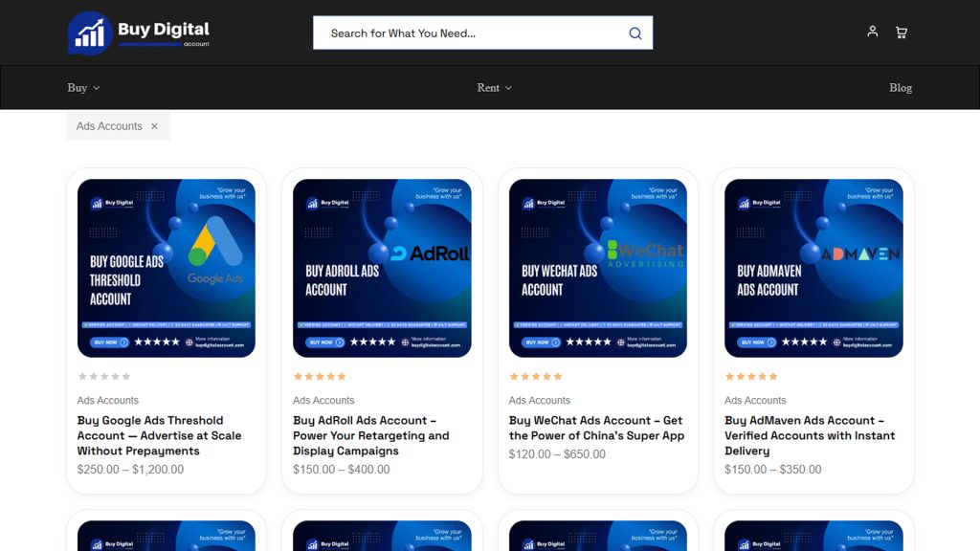Click the star rating under AdRoll product

click(320, 376)
